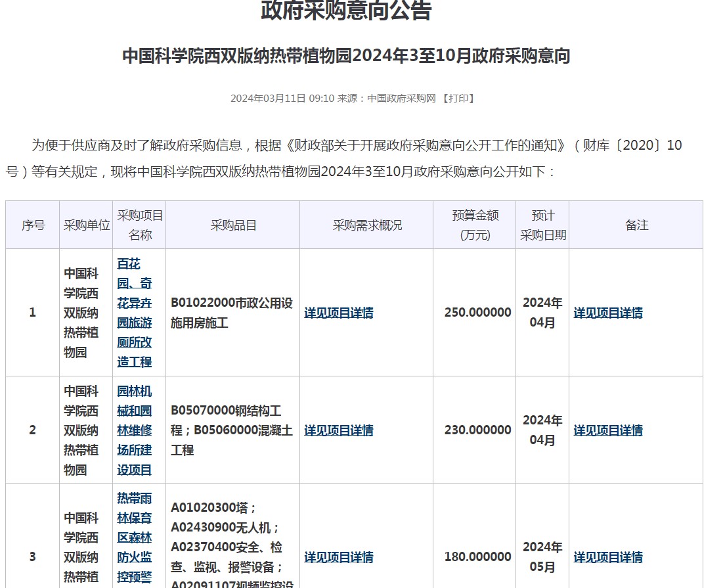The height and width of the screenshot is (588, 723).
Task: Select the 预计采购日期 column header
Action: click(542, 225)
